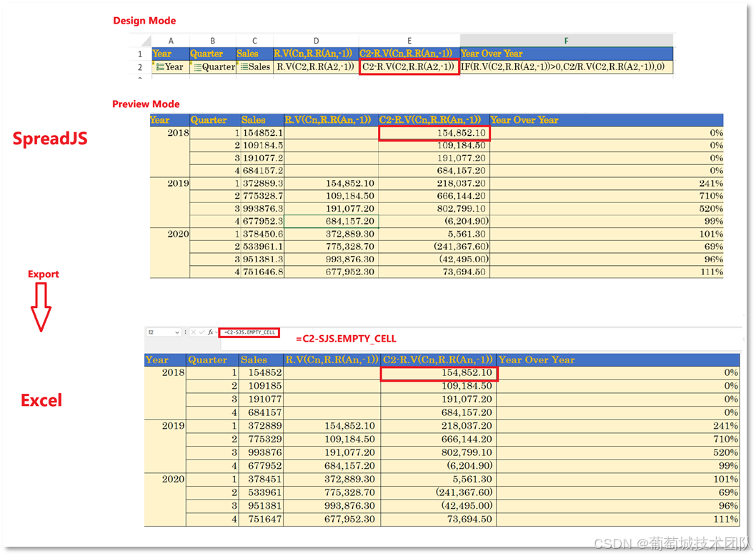Select row 2 header in Design Mode
The image size is (756, 556).
coord(140,67)
